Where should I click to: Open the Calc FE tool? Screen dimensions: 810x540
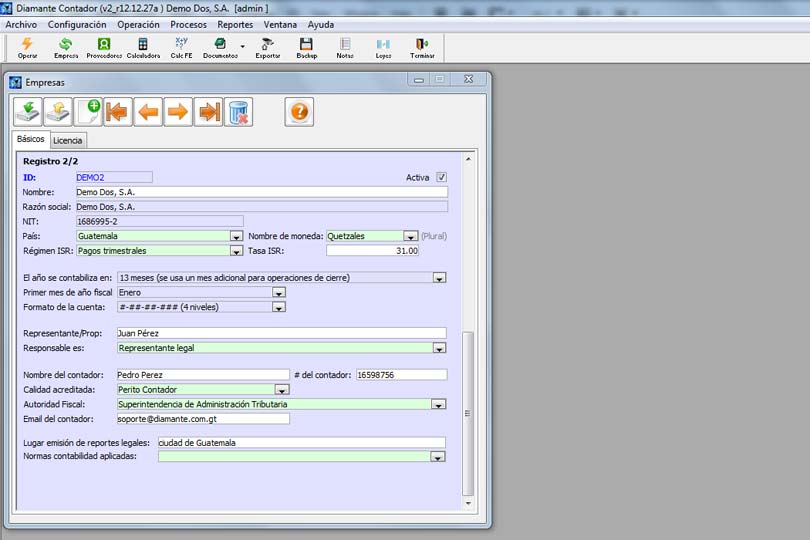(x=181, y=48)
